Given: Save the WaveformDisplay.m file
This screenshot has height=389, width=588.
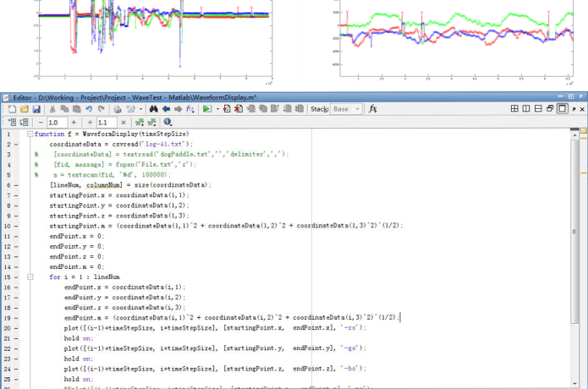Looking at the screenshot, I should [x=36, y=109].
